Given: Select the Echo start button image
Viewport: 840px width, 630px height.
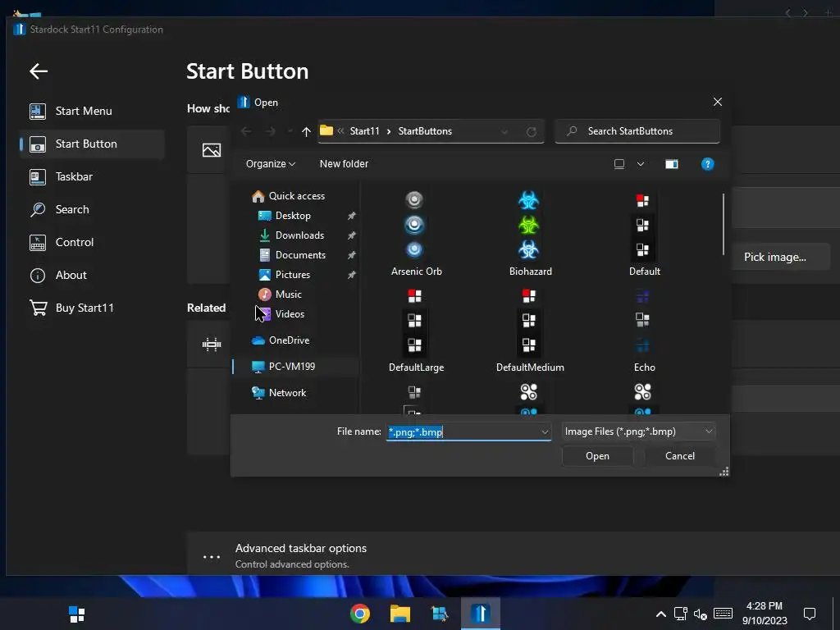Looking at the screenshot, I should click(x=644, y=330).
